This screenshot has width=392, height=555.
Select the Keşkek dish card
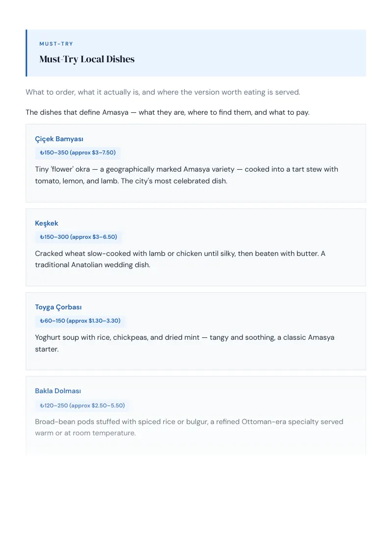coord(196,248)
